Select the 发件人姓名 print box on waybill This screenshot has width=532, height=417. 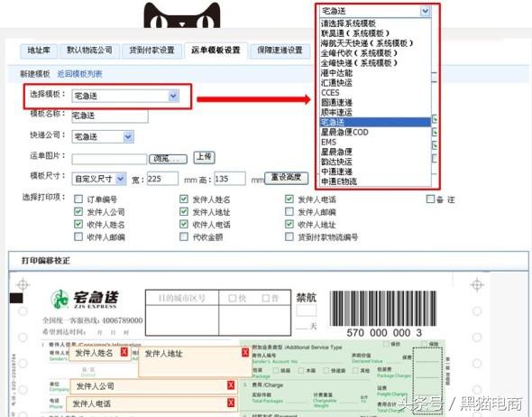click(x=99, y=354)
